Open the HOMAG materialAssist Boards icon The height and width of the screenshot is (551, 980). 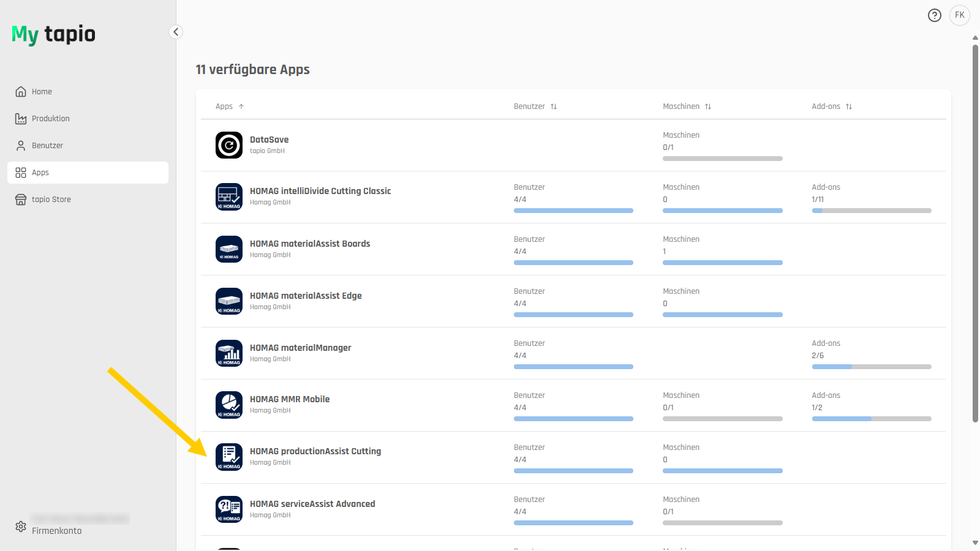coord(229,249)
